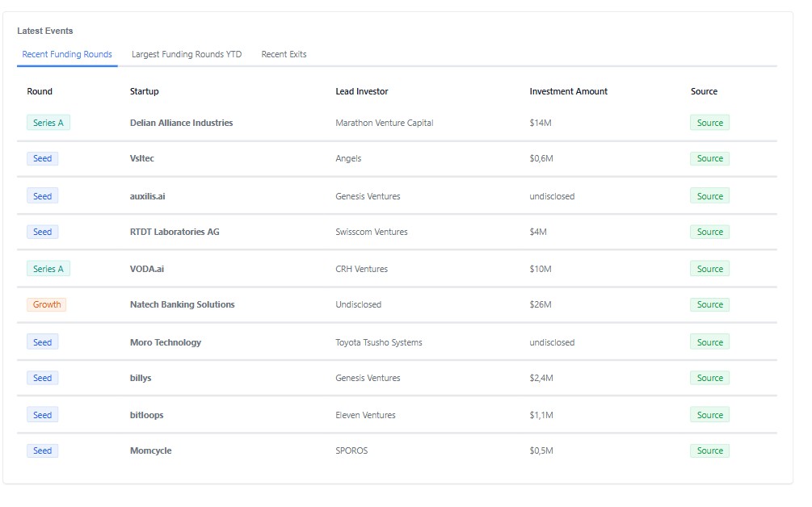Click the Seed badge for auxilis.ai
812x507 pixels.
pos(43,196)
